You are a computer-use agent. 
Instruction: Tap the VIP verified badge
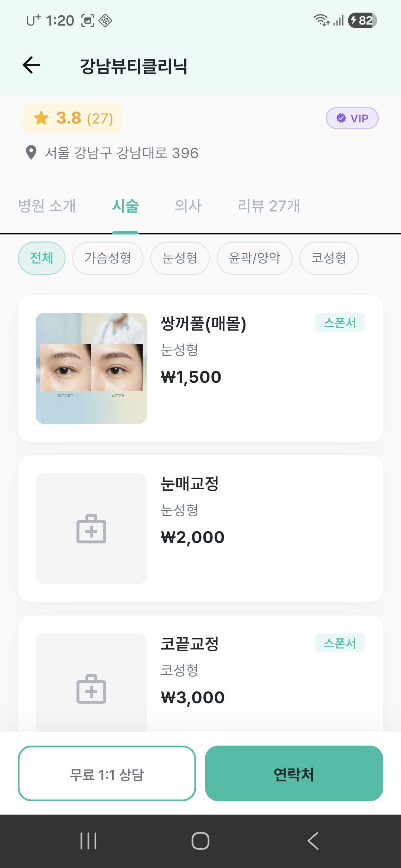(x=352, y=118)
